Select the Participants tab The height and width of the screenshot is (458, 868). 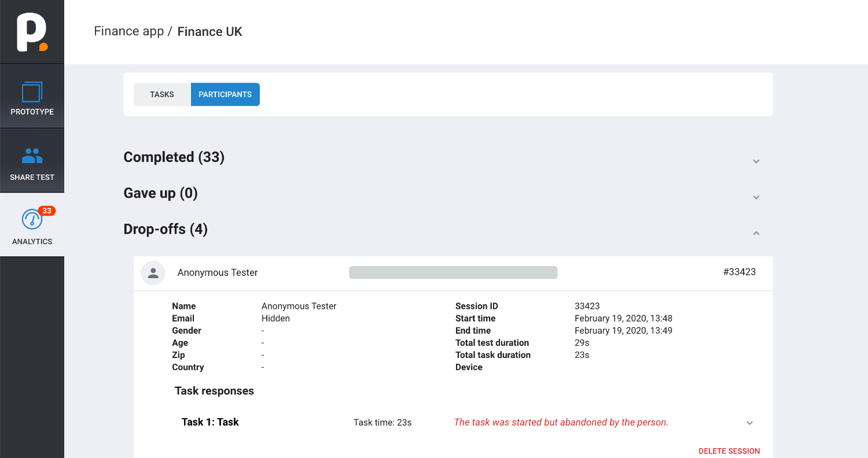[x=225, y=94]
